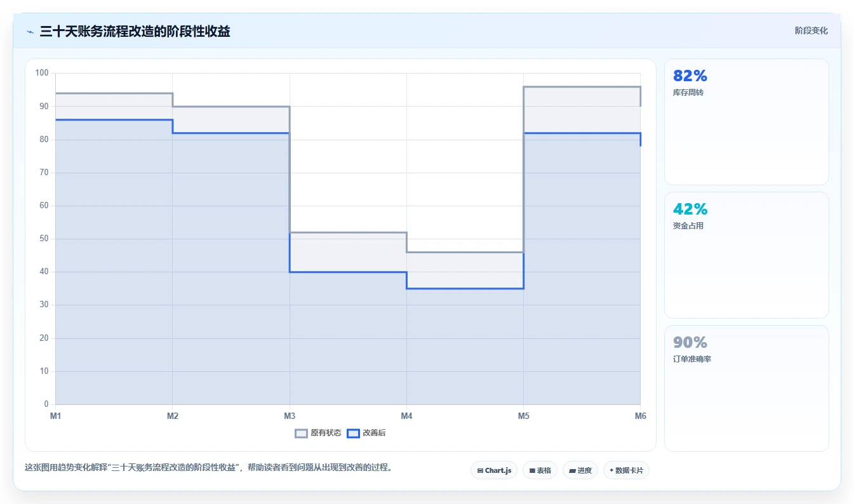Image resolution: width=854 pixels, height=504 pixels.
Task: Click the M2 x-axis label
Action: [x=173, y=416]
